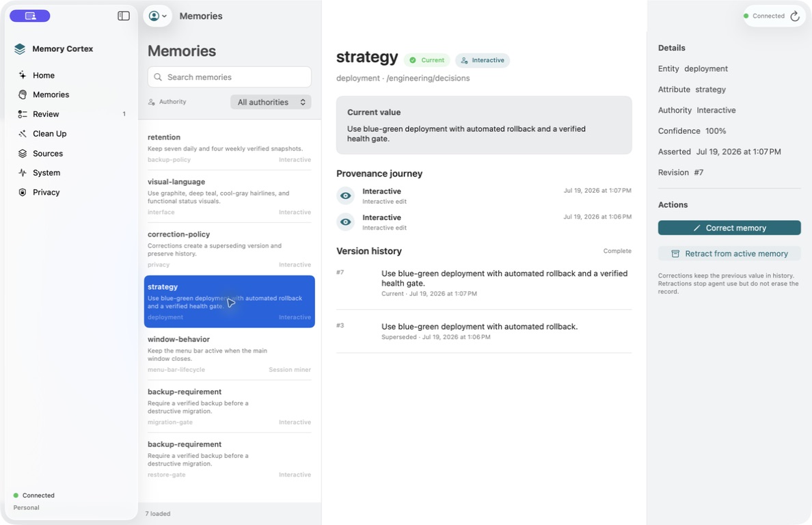
Task: Click the top-right Connected status indicator
Action: pyautogui.click(x=764, y=16)
